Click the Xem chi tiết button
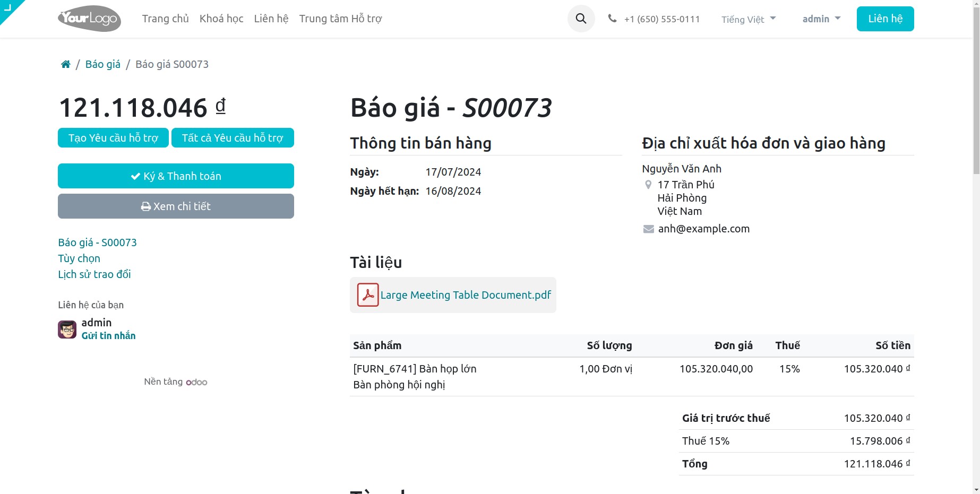Viewport: 980px width, 494px height. [x=176, y=206]
